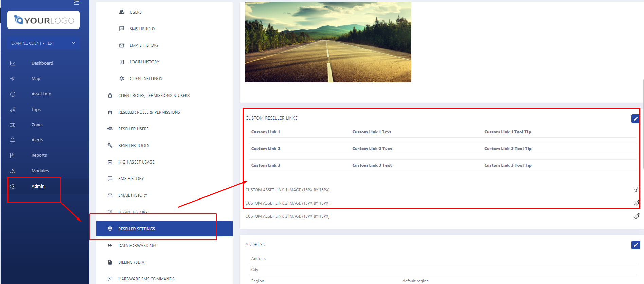This screenshot has width=644, height=284.
Task: Click the DATA FORWARDING arrows icon
Action: 110,245
